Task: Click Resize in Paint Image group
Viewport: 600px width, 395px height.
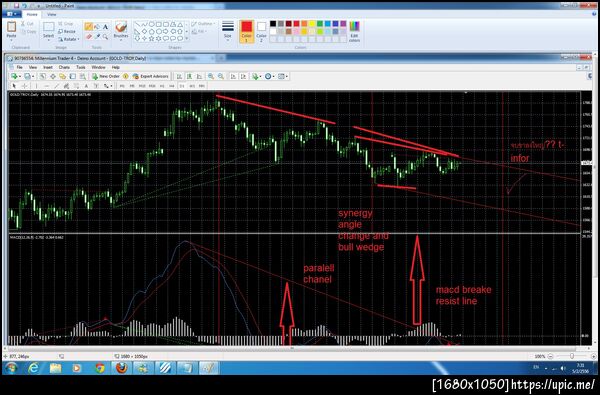Action: point(67,31)
